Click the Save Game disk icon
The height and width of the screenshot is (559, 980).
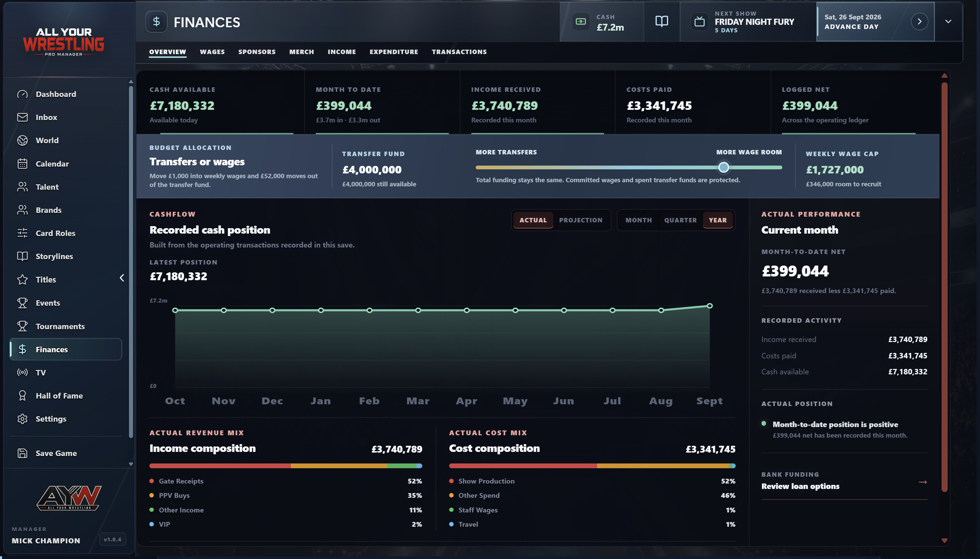pyautogui.click(x=22, y=453)
